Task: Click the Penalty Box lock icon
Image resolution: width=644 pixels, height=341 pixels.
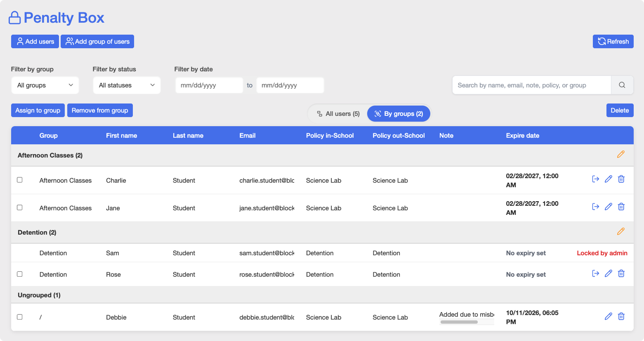Action: [x=14, y=18]
